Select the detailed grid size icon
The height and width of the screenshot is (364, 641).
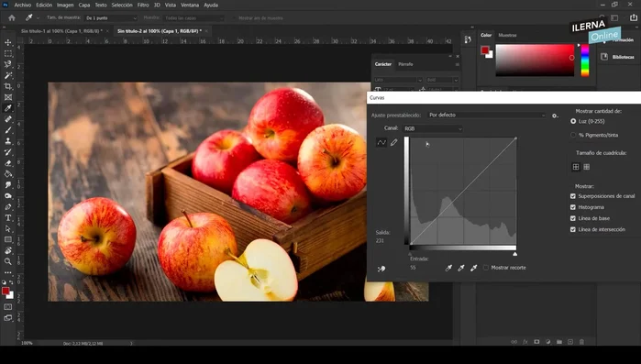[587, 167]
